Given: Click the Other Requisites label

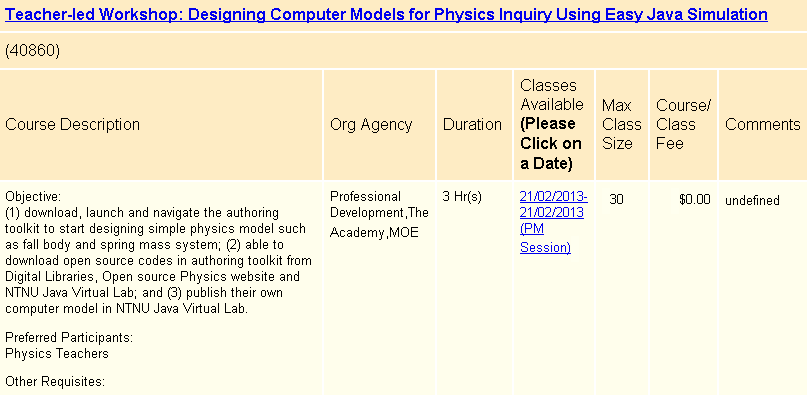Looking at the screenshot, I should [55, 382].
